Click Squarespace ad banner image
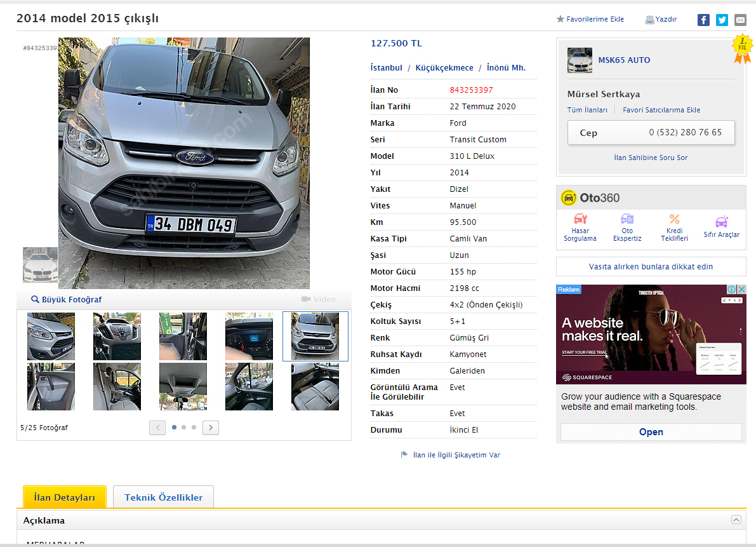 tap(651, 334)
